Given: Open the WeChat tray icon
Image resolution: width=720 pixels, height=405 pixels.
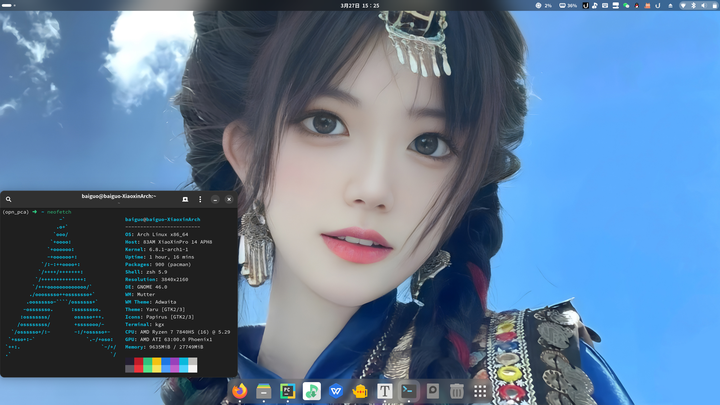Looking at the screenshot, I should tap(626, 6).
